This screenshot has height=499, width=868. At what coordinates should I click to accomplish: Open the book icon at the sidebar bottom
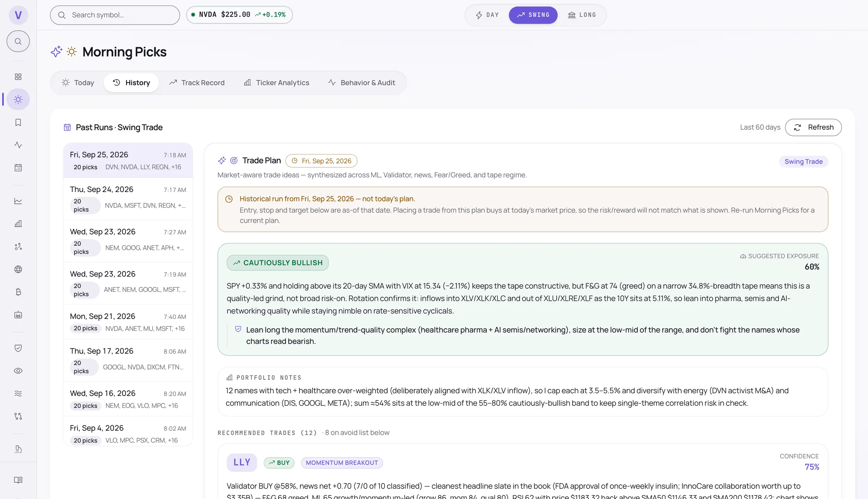[18, 480]
